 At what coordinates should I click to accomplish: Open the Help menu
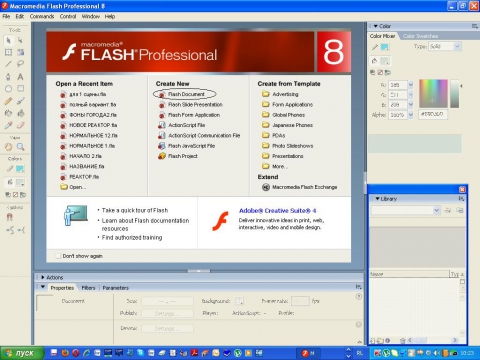coord(110,16)
